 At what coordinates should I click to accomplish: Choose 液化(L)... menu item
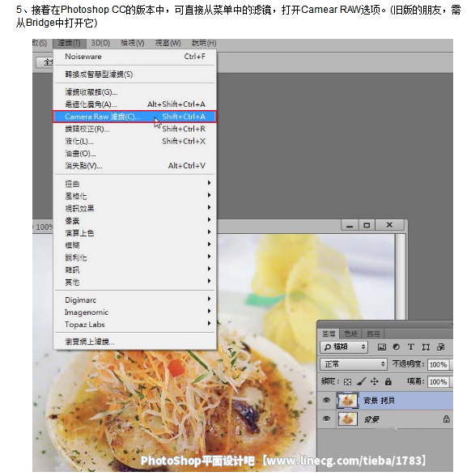(x=134, y=141)
